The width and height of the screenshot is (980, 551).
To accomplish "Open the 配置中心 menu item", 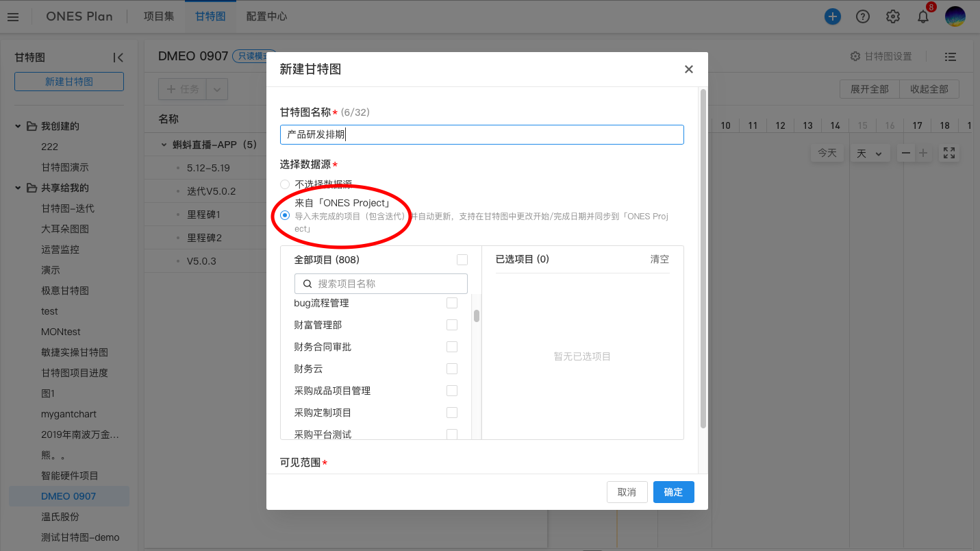I will point(266,16).
